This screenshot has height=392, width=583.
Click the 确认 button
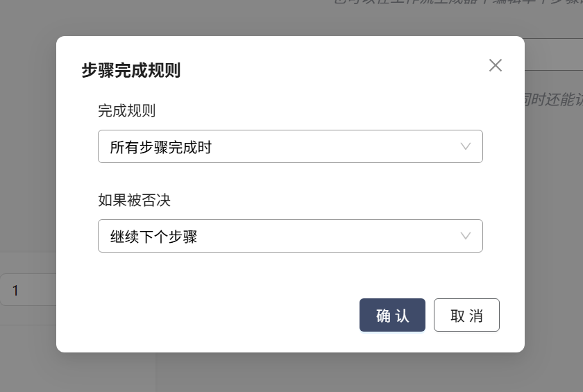[392, 316]
